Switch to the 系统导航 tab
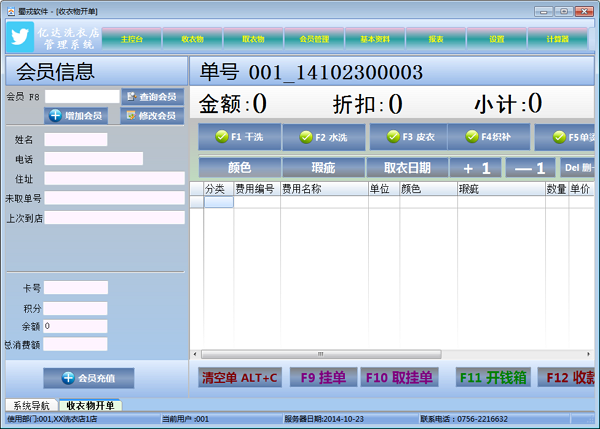The height and width of the screenshot is (429, 600). (x=31, y=405)
